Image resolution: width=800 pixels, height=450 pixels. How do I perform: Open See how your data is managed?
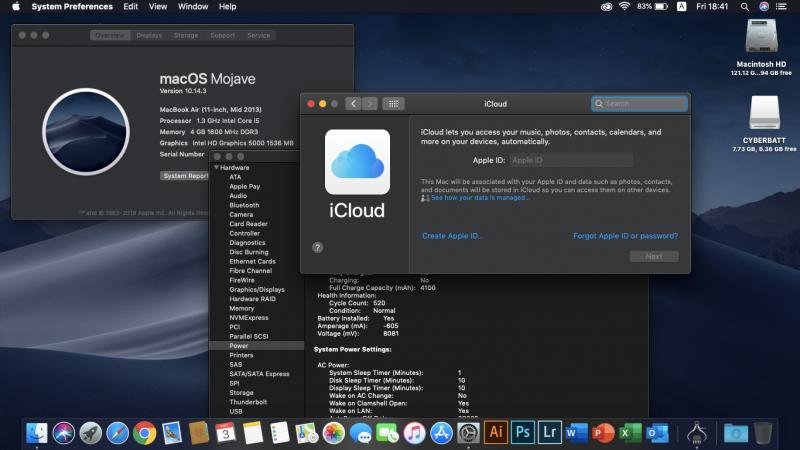tap(480, 197)
